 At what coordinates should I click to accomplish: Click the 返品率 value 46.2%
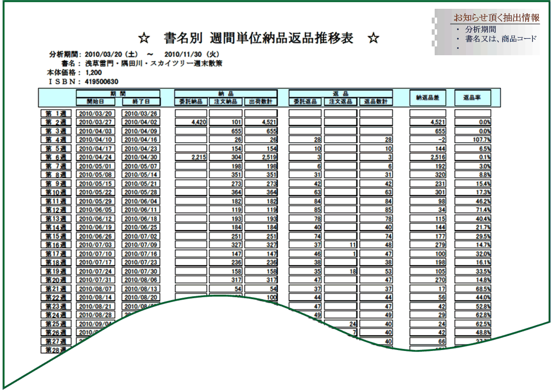click(473, 201)
